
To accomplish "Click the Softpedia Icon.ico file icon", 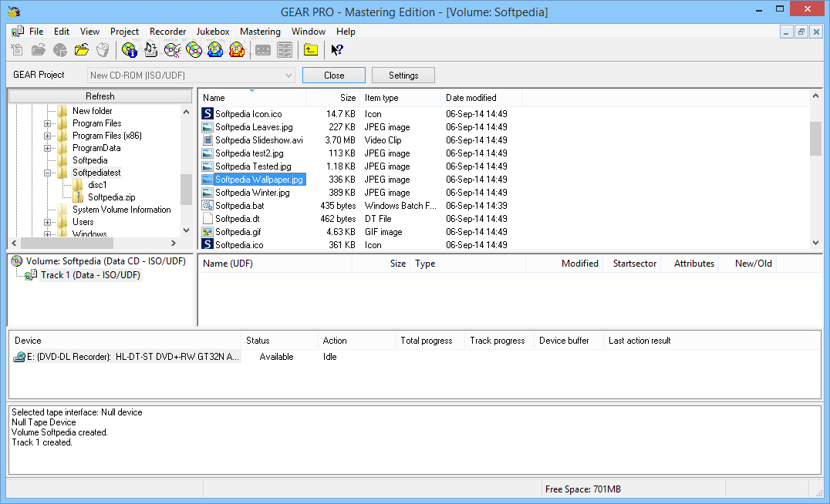I will 207,114.
